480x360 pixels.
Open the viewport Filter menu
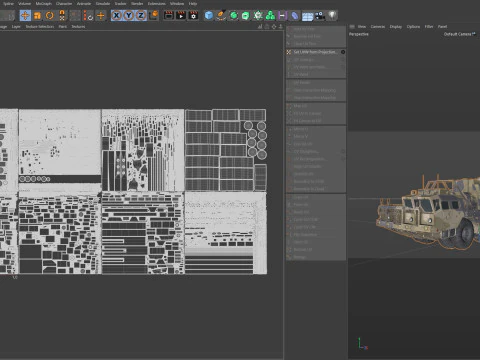click(429, 27)
